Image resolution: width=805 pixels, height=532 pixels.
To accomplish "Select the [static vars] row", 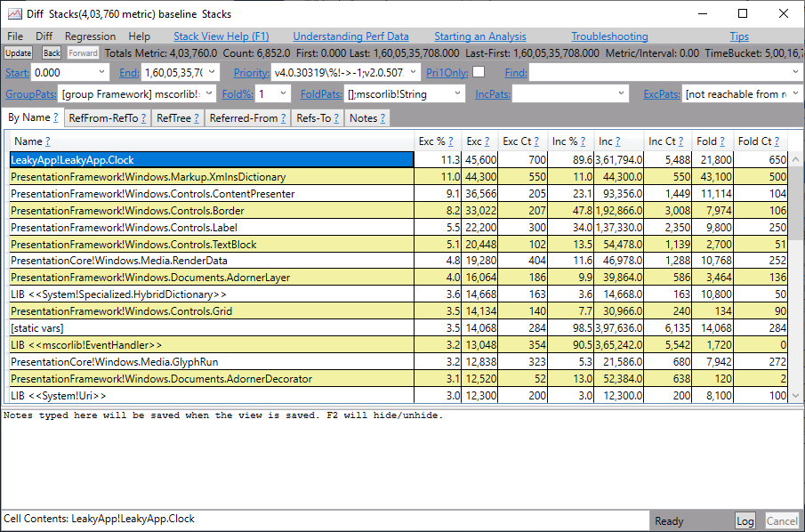I will (x=398, y=327).
